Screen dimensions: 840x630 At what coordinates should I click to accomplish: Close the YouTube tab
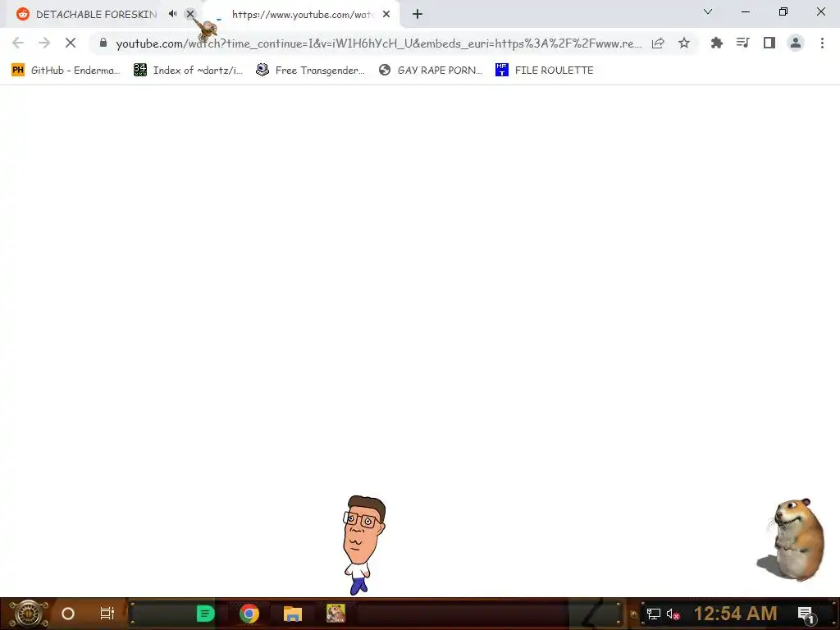(386, 14)
